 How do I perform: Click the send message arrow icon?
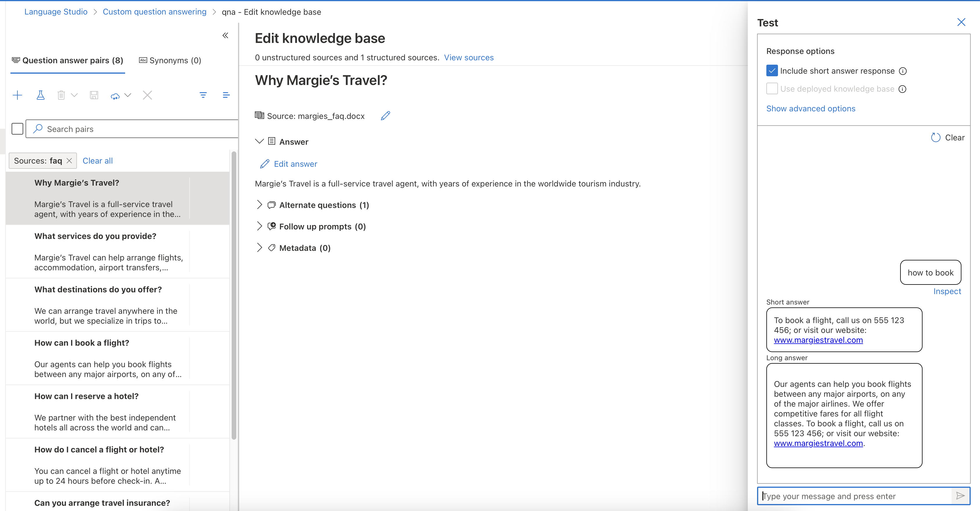pos(960,496)
